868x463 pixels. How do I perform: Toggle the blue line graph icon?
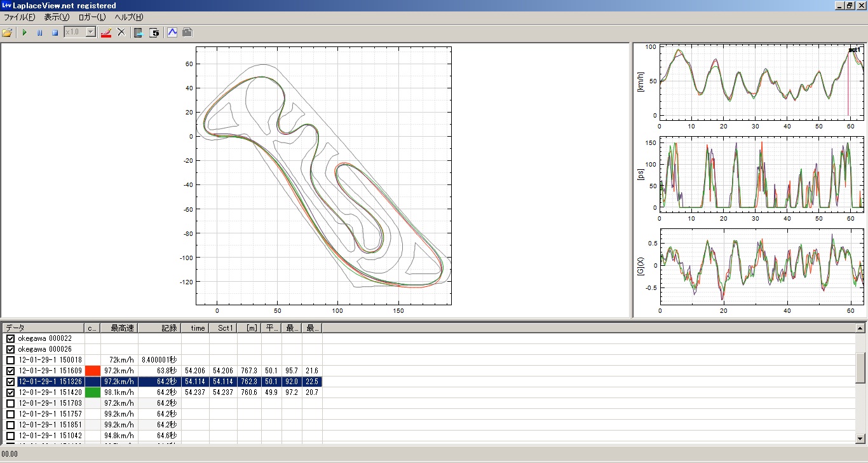[x=172, y=32]
